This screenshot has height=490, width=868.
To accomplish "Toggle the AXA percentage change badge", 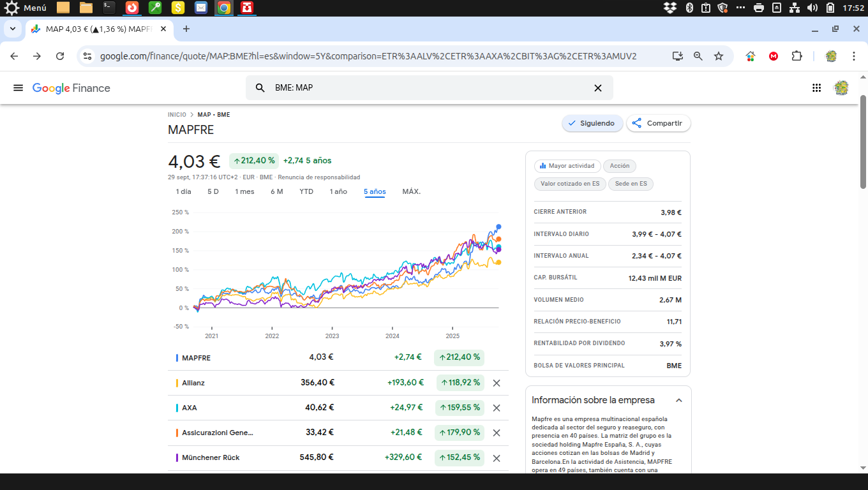I will click(x=459, y=408).
